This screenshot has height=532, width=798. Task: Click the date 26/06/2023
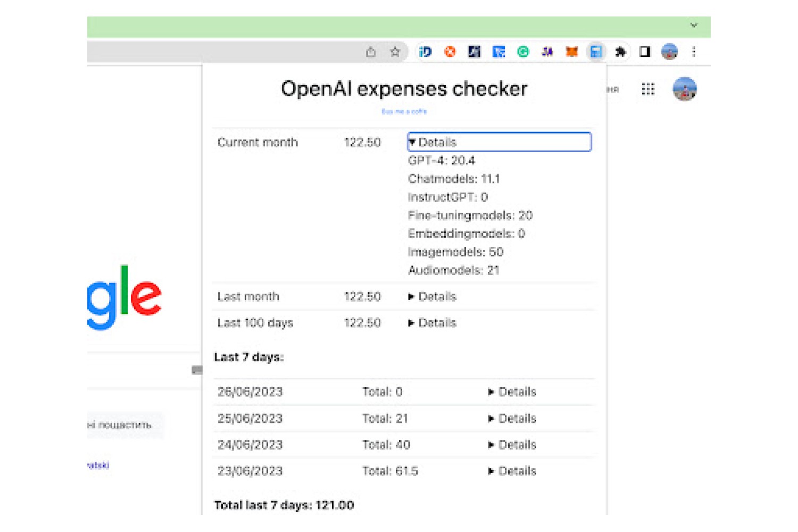click(x=250, y=392)
